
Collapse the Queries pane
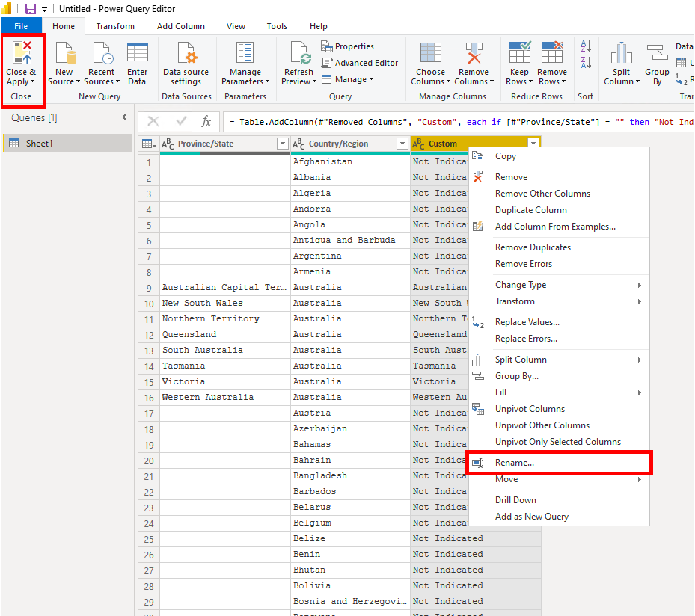point(125,117)
